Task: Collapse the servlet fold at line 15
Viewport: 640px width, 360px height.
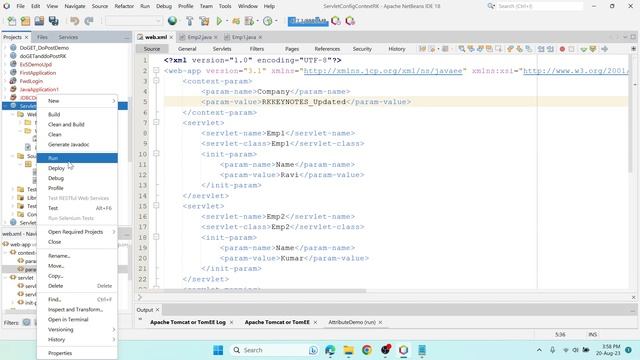Action: pos(156,206)
